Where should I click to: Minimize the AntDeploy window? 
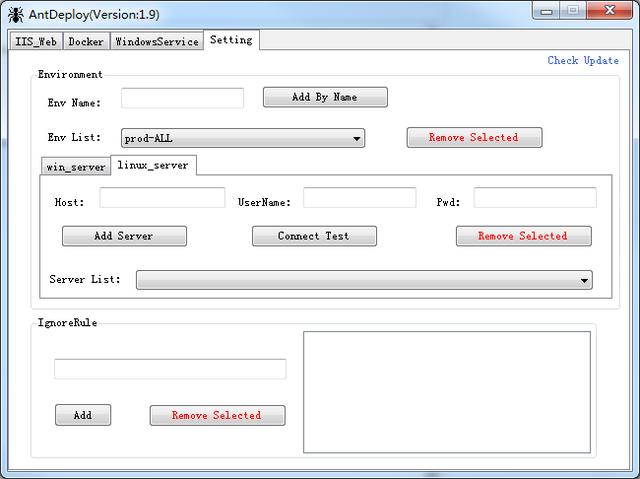(x=547, y=11)
